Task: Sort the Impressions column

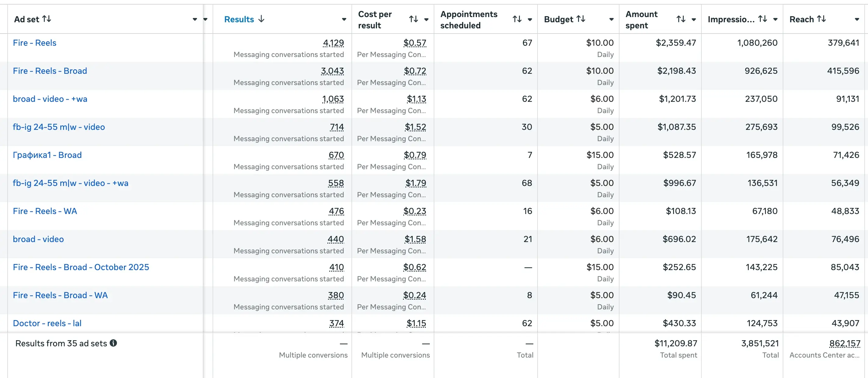Action: [x=762, y=19]
